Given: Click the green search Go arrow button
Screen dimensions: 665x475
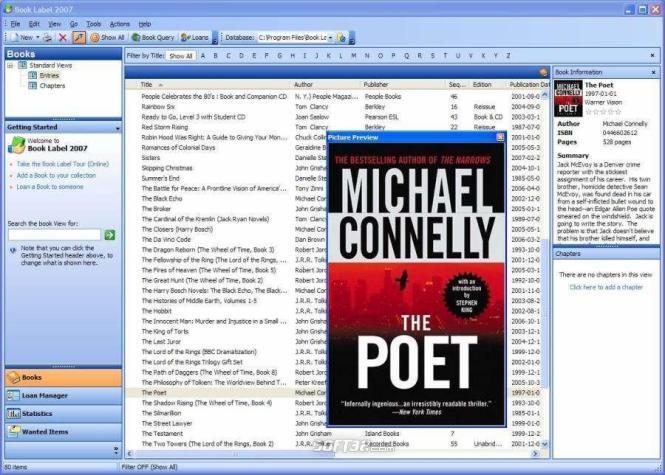Looking at the screenshot, I should click(x=109, y=235).
